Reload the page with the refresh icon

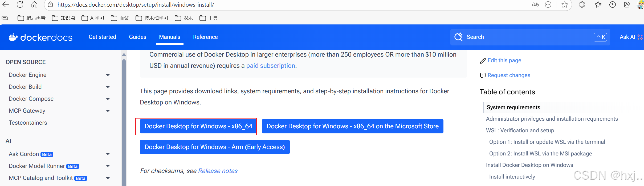[x=20, y=4]
